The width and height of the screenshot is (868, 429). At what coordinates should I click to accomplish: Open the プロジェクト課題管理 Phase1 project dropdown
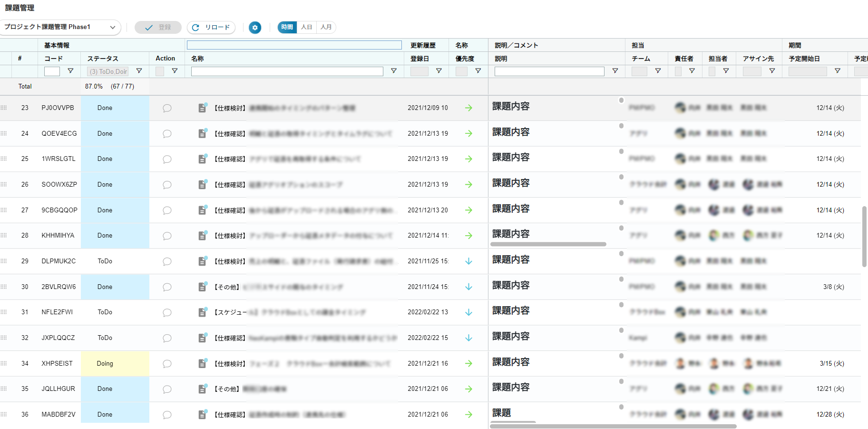pos(61,27)
